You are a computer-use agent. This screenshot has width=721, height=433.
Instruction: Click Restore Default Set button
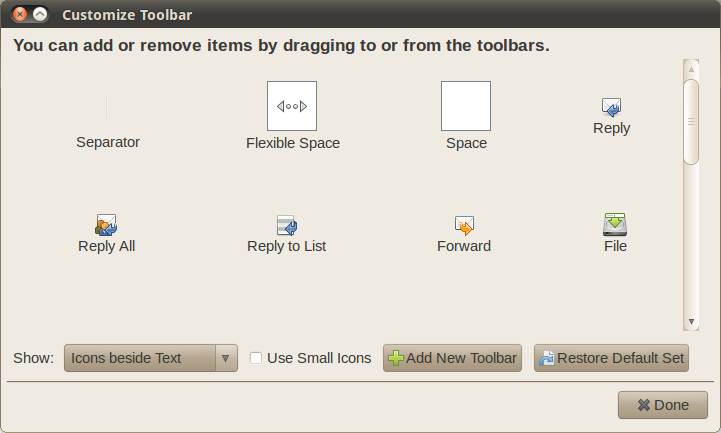[x=612, y=358]
